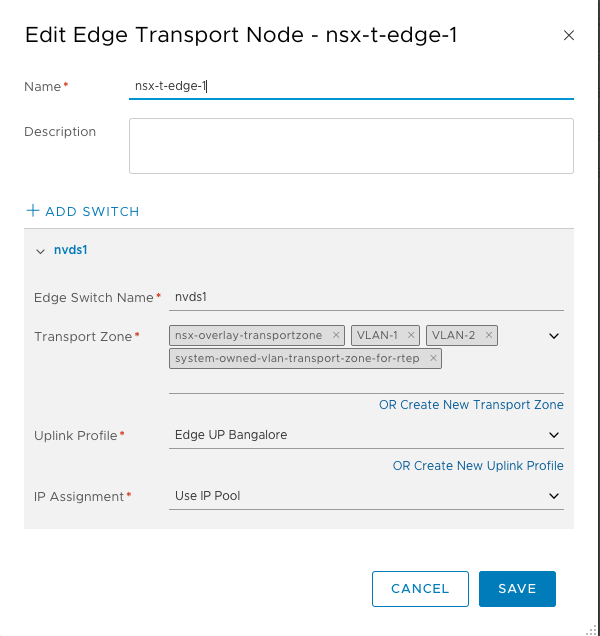Close the Edit Edge Transport Node dialog
This screenshot has height=636, width=600.
(x=569, y=35)
